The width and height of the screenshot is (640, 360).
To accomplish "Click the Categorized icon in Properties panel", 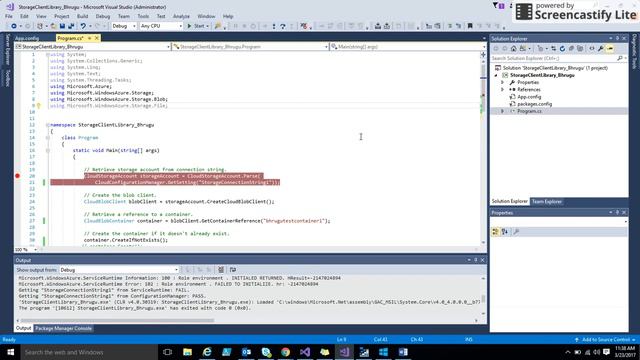I will pyautogui.click(x=496, y=232).
